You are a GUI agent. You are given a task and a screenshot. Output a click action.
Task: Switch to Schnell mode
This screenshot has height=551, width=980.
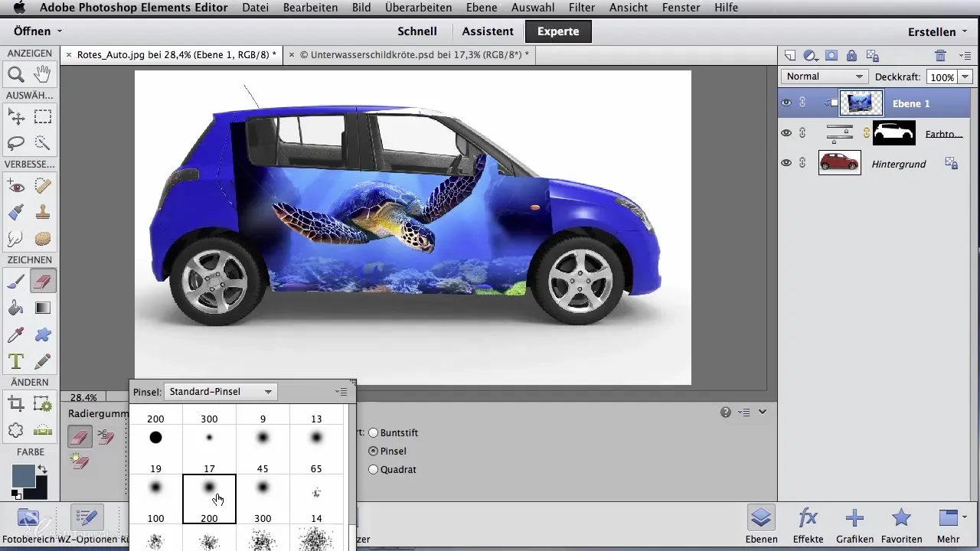[x=417, y=31]
